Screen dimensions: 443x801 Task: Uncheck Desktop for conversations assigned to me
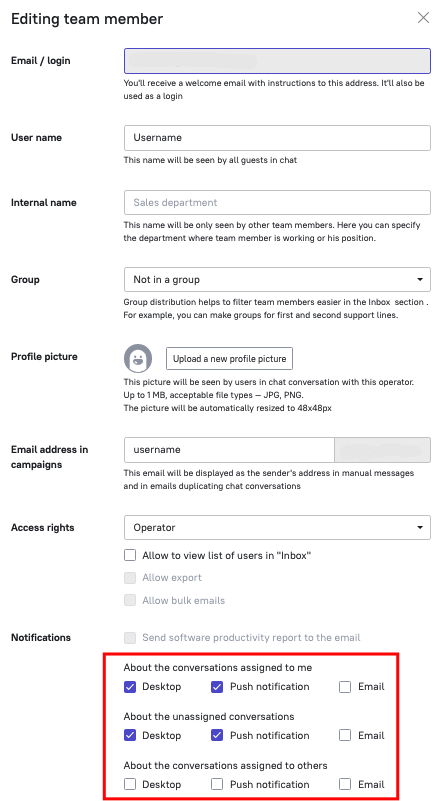tap(130, 687)
